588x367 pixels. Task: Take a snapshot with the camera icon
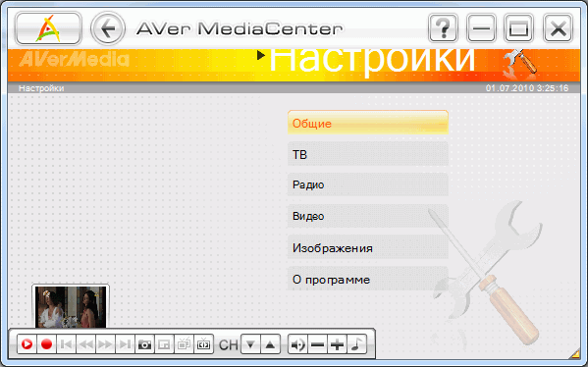144,344
